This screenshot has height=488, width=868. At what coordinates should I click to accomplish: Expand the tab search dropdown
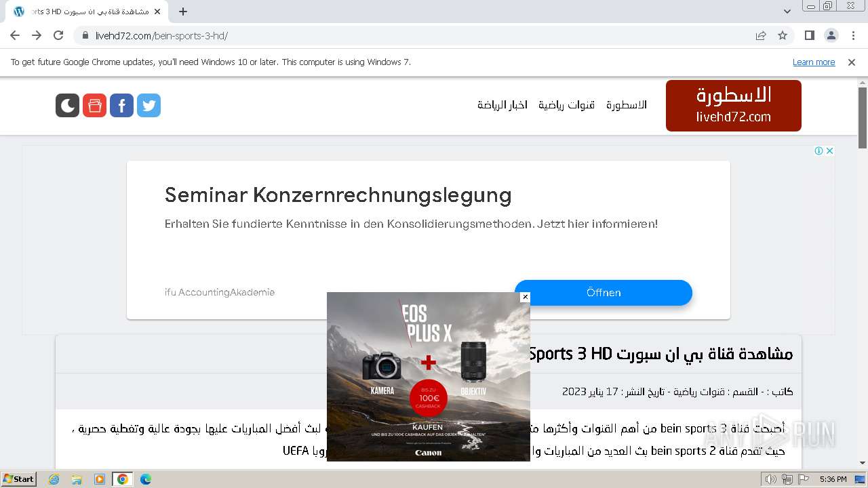[787, 12]
